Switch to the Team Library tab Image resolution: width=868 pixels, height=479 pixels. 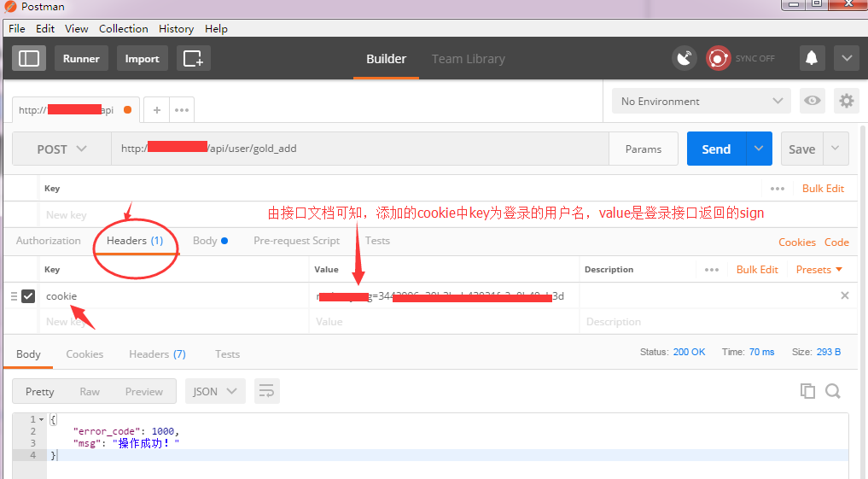469,59
